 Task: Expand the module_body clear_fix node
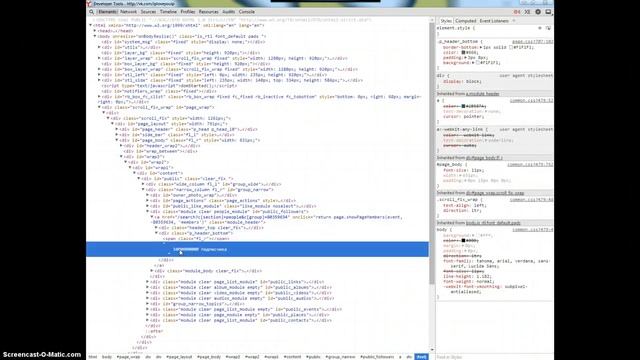pyautogui.click(x=152, y=271)
